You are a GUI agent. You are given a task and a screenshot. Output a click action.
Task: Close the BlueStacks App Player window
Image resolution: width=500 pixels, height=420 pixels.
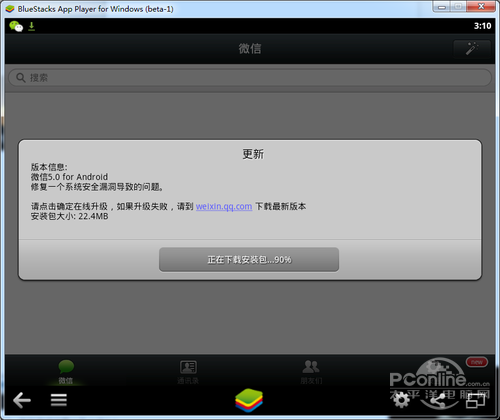(x=481, y=6)
